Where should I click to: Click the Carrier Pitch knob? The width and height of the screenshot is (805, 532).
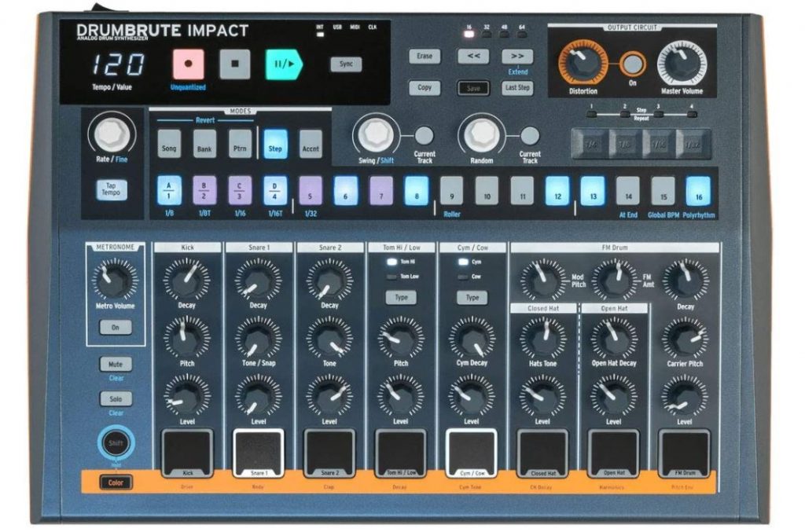[685, 338]
